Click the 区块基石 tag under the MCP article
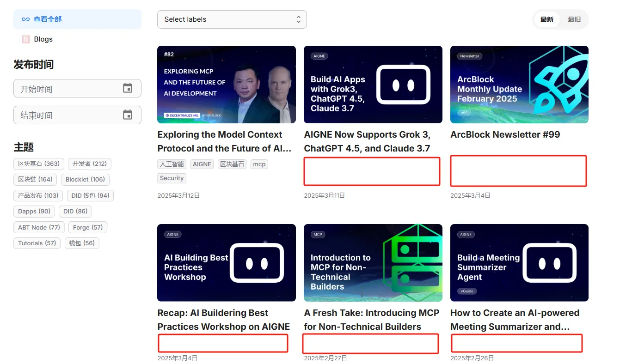626x364 pixels. click(232, 164)
